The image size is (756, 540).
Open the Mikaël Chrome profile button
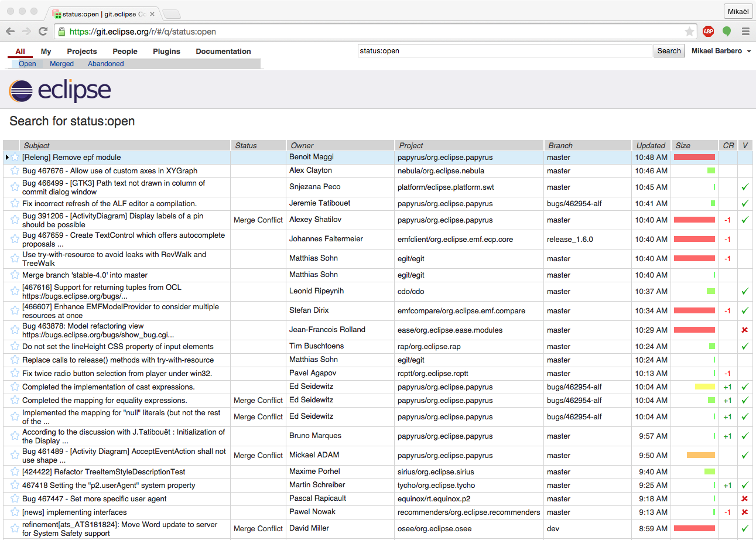click(x=738, y=12)
